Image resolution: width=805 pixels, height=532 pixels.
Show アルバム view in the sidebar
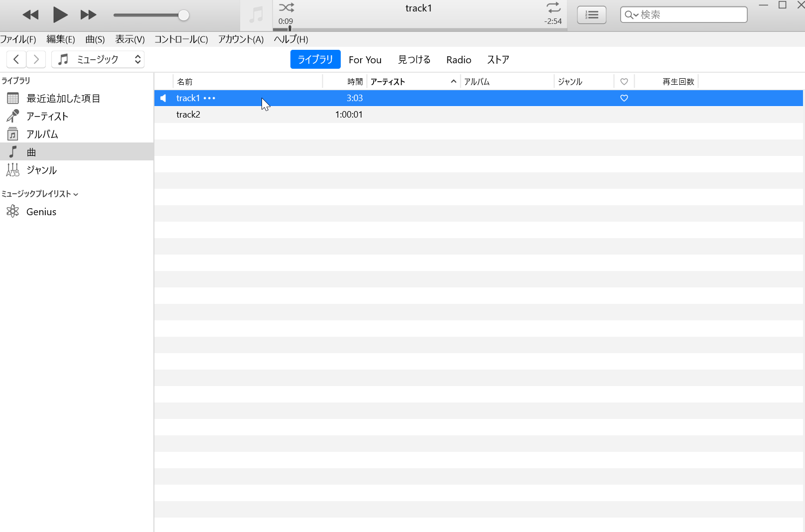pyautogui.click(x=42, y=134)
